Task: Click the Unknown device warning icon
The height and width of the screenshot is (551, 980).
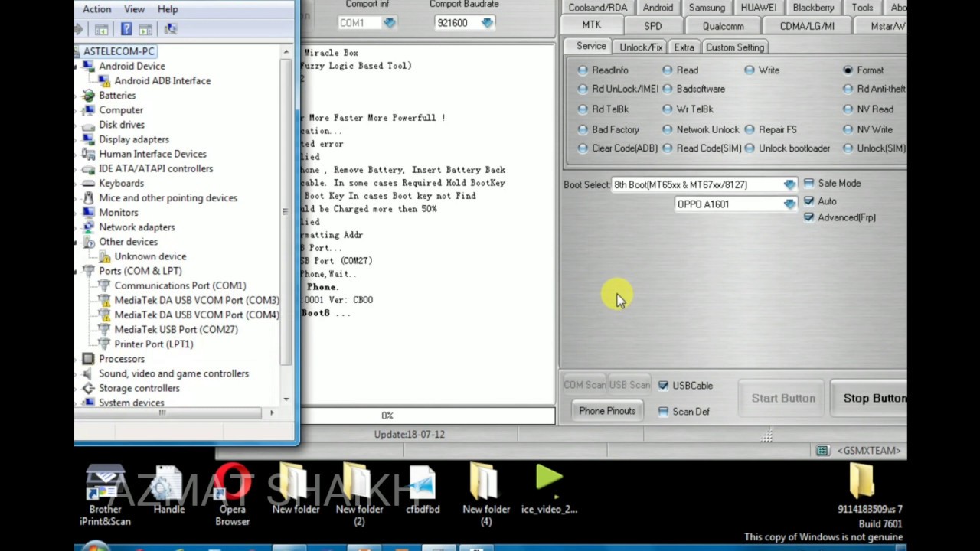Action: pyautogui.click(x=105, y=256)
